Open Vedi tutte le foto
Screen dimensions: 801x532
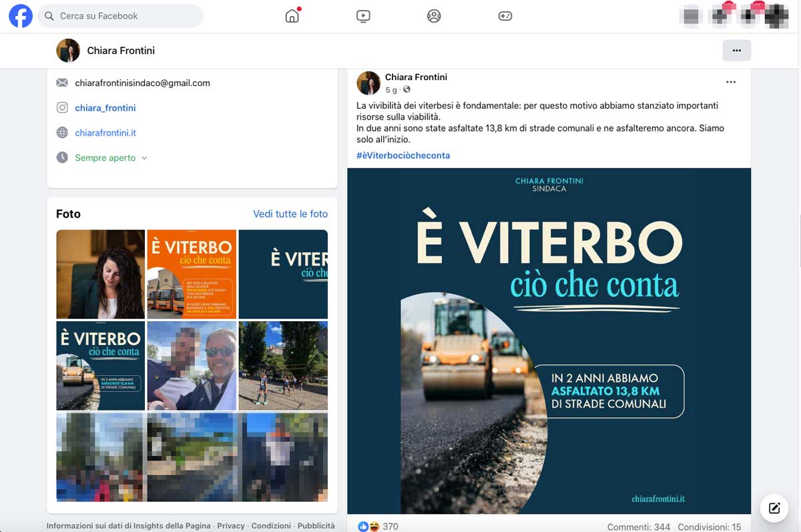click(290, 214)
